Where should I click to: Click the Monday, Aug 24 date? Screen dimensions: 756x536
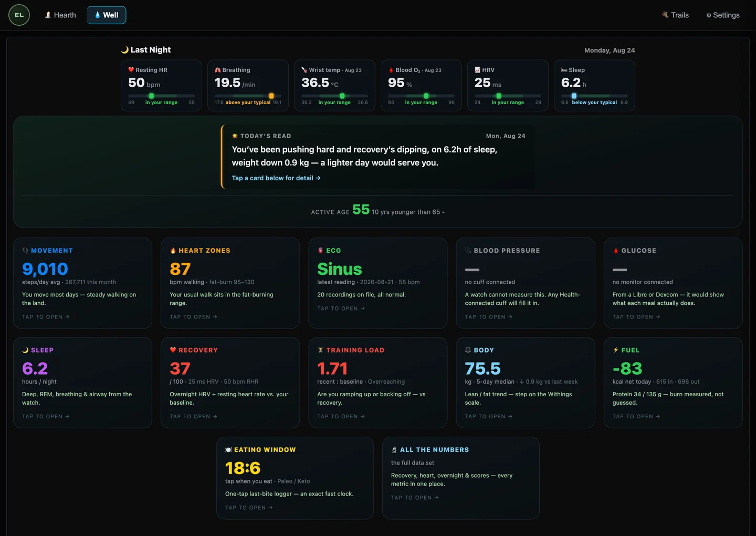coord(610,50)
